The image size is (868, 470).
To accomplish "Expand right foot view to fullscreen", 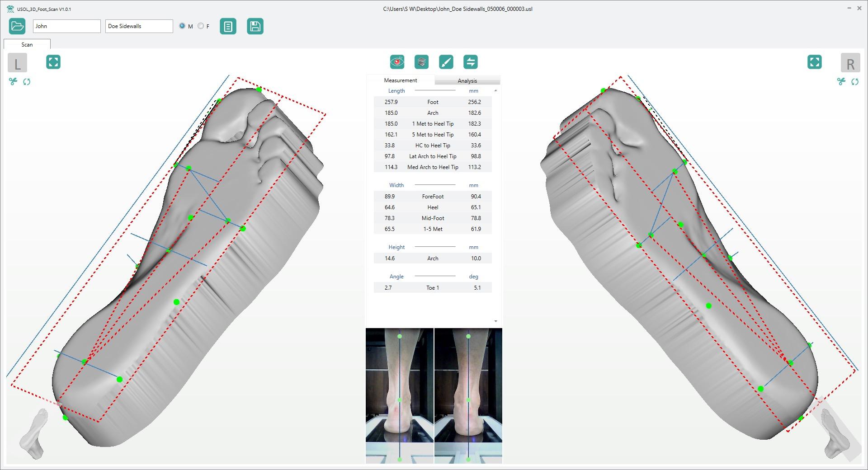I will tap(815, 62).
